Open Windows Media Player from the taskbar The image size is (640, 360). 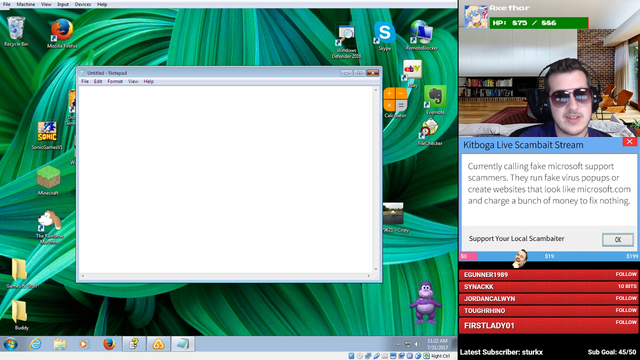pyautogui.click(x=84, y=344)
